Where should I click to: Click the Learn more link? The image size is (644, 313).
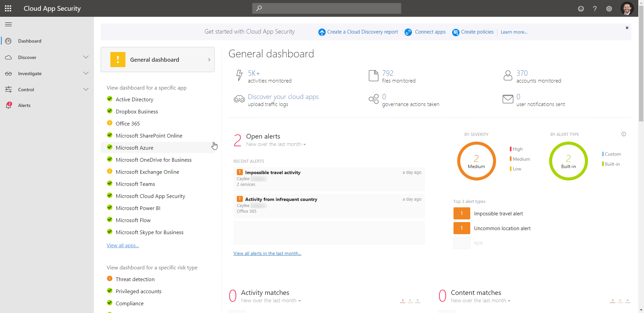pos(514,32)
